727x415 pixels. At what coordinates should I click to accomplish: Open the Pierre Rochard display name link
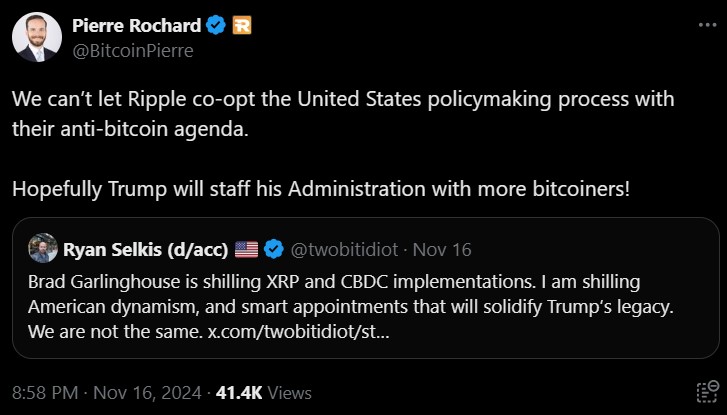pyautogui.click(x=134, y=26)
